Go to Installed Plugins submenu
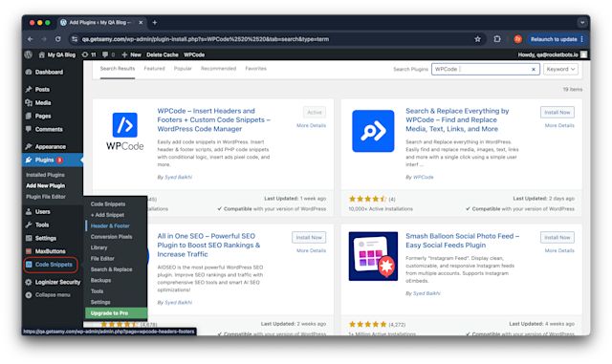 point(45,175)
